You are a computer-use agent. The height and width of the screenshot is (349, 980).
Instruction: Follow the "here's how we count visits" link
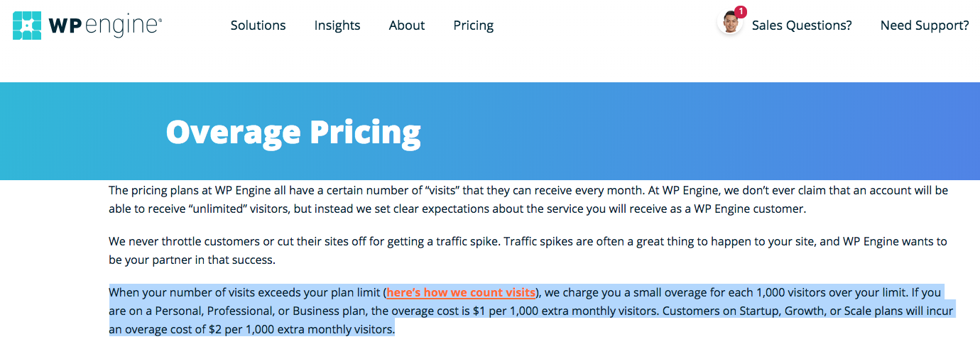tap(461, 292)
